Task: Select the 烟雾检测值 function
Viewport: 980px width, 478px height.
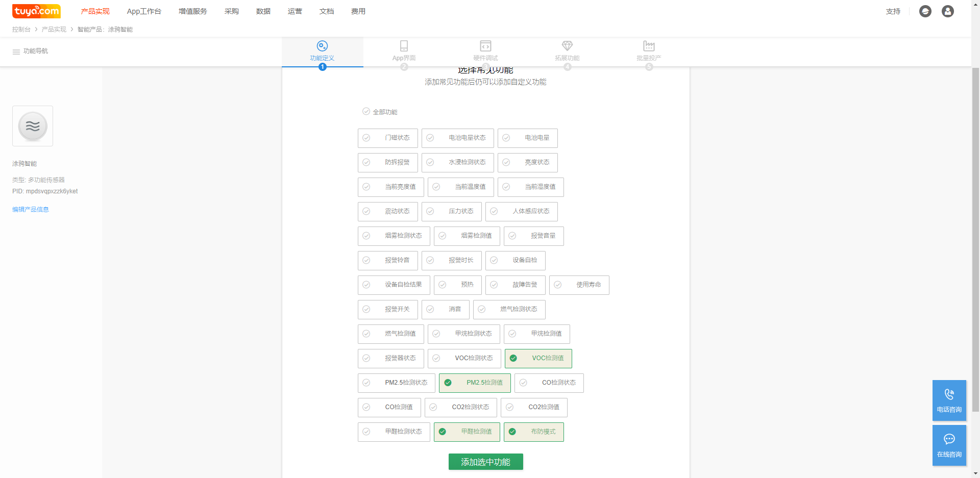Action: click(467, 236)
